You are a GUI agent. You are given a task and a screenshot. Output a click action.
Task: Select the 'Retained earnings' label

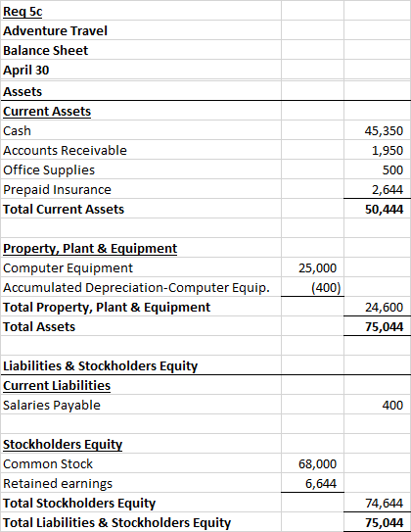click(58, 483)
